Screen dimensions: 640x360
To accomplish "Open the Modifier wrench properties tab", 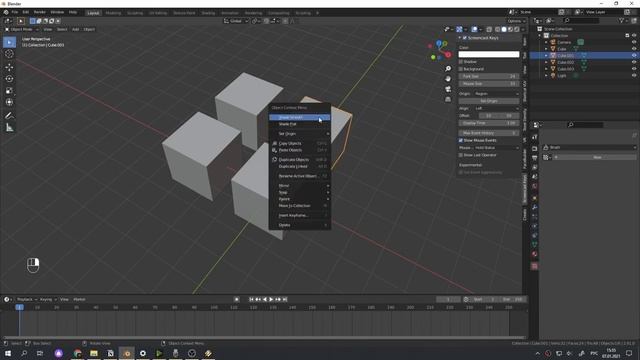I will click(534, 207).
